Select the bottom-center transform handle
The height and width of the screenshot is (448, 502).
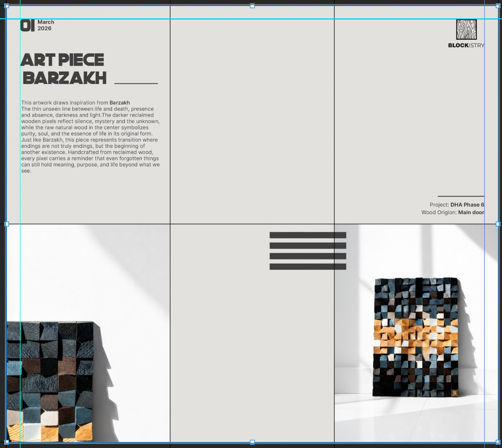click(252, 442)
